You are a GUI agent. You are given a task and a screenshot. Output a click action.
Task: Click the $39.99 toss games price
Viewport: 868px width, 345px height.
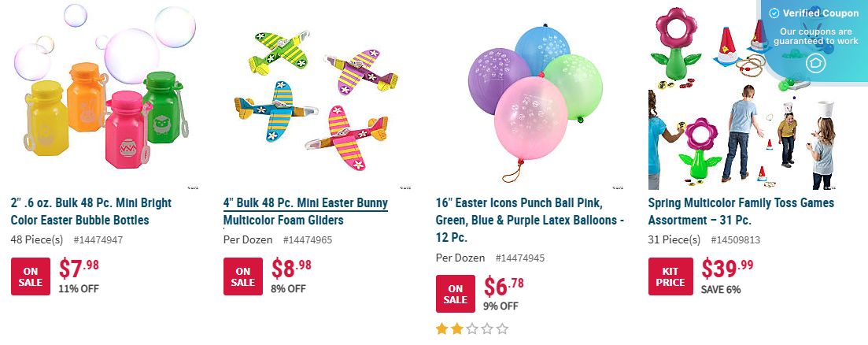coord(727,269)
